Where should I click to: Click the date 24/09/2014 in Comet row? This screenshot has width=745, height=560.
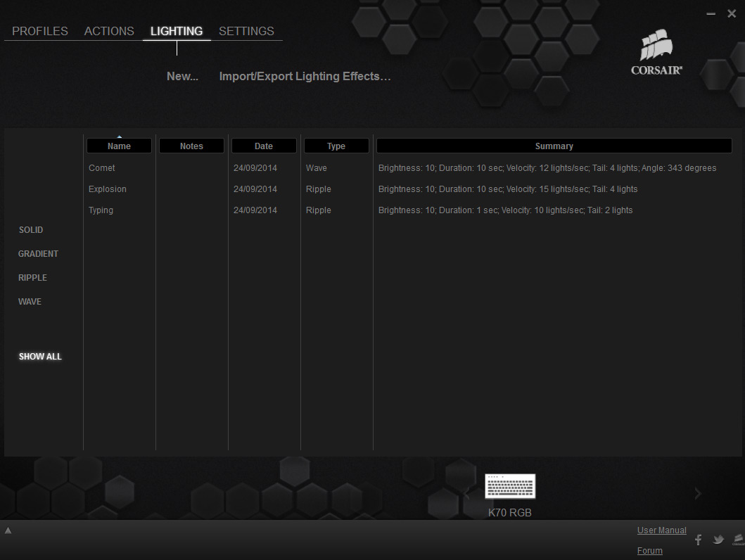click(x=255, y=168)
